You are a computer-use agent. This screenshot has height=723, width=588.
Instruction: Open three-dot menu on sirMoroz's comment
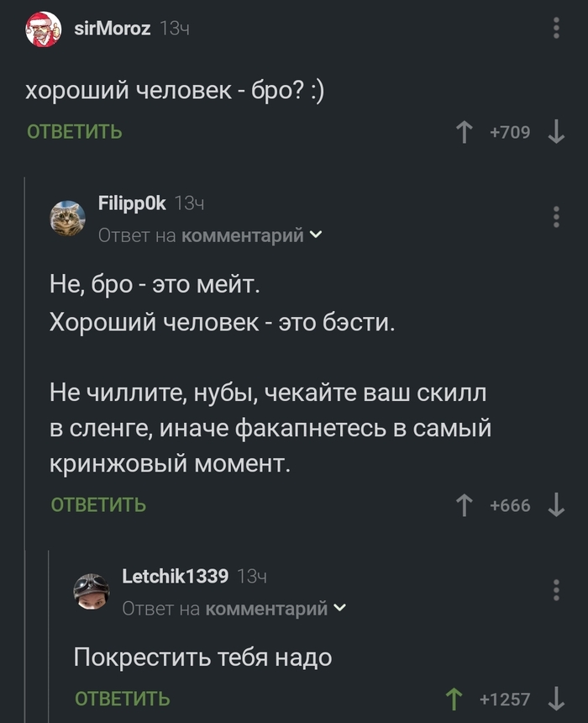coord(556,29)
